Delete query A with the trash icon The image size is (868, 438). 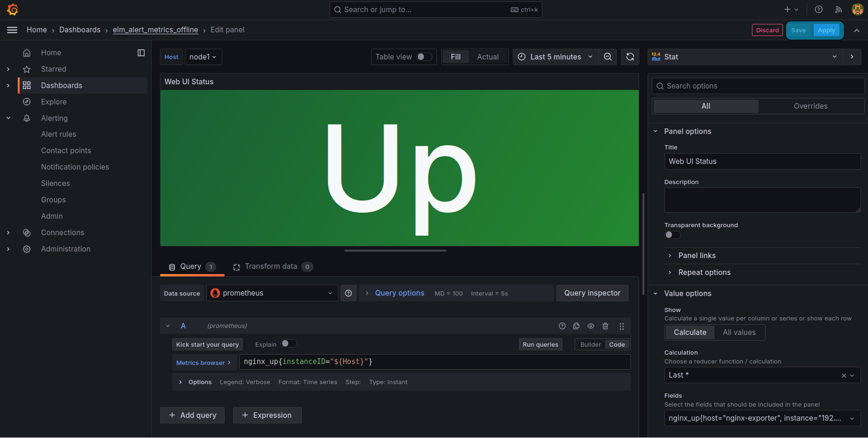click(x=605, y=326)
